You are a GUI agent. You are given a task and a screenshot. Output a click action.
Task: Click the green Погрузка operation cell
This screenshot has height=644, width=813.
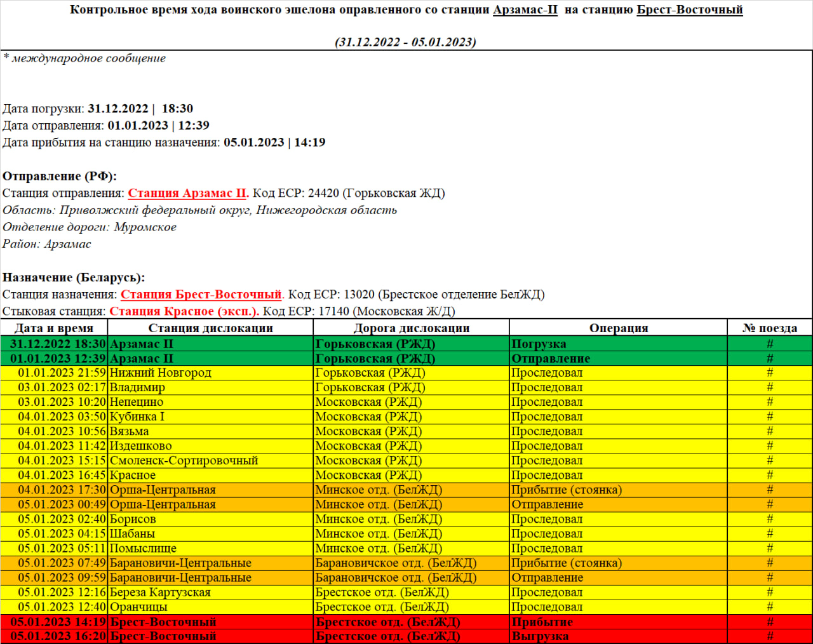point(539,344)
